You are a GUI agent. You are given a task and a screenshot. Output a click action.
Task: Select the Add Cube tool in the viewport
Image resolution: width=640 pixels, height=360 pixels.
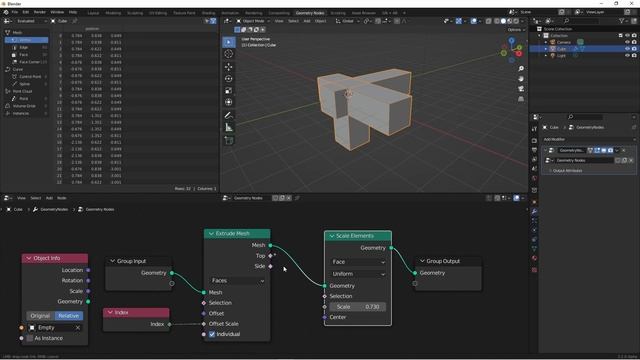(229, 141)
